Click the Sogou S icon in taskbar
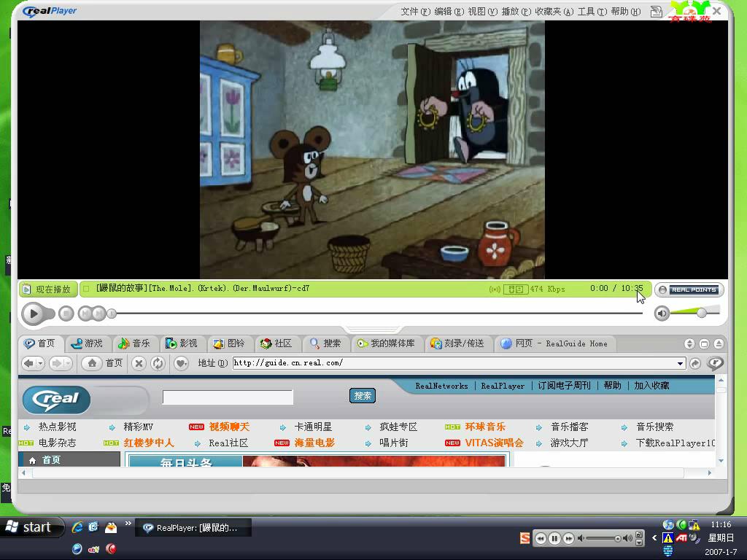This screenshot has width=747, height=560. pyautogui.click(x=525, y=538)
